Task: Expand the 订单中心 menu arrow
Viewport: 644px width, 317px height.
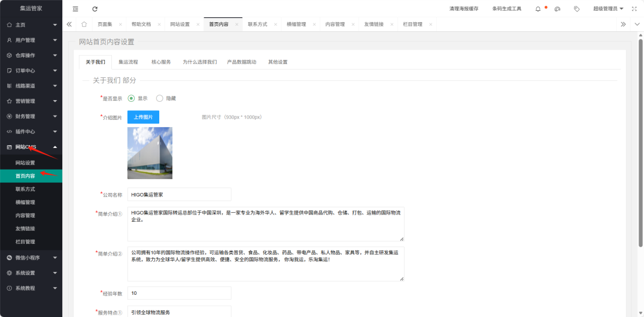Action: coord(55,71)
